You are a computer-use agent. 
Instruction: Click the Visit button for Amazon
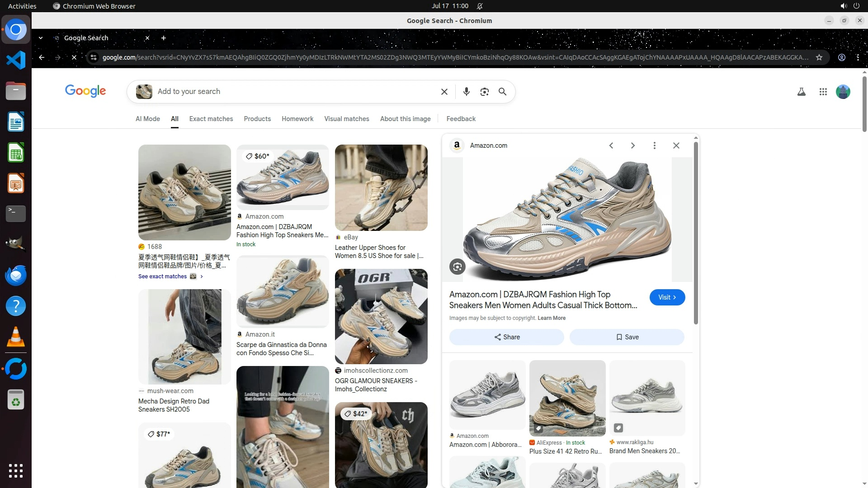click(x=667, y=297)
